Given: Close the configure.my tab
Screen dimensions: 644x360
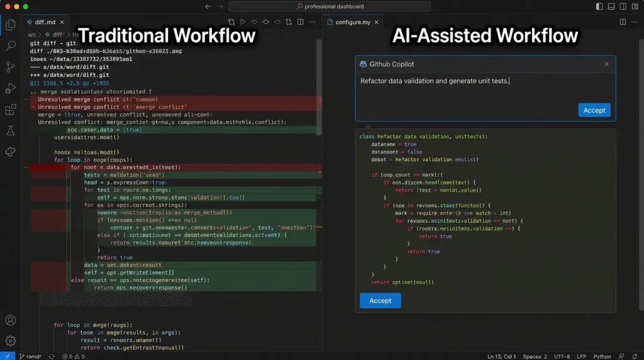Looking at the screenshot, I should point(377,22).
